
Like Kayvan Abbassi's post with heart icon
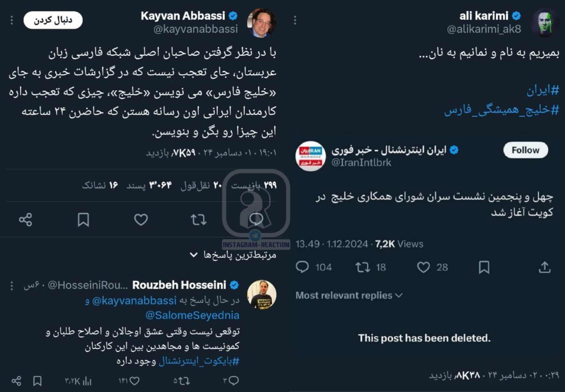point(141,220)
